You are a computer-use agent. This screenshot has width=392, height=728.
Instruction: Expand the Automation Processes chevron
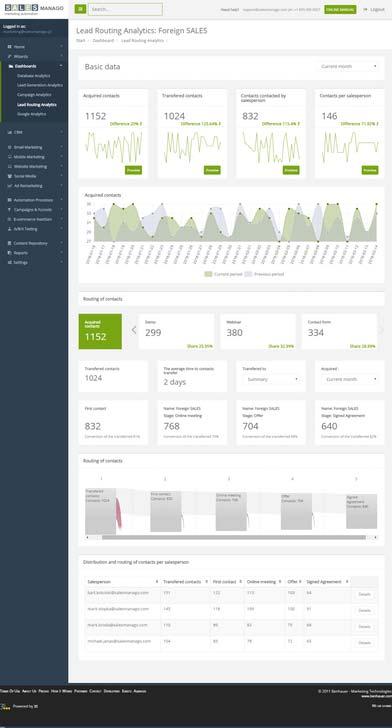(62, 200)
